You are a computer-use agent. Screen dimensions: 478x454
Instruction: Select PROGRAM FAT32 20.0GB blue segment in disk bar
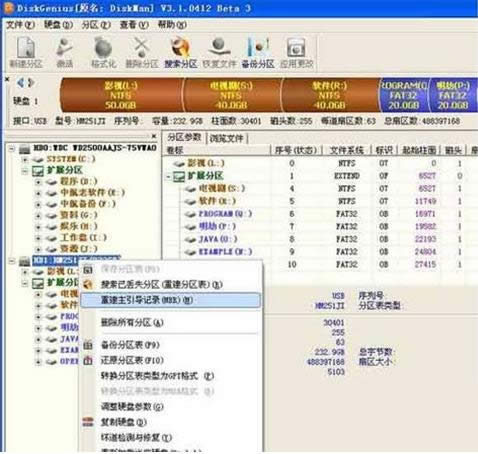[x=403, y=95]
